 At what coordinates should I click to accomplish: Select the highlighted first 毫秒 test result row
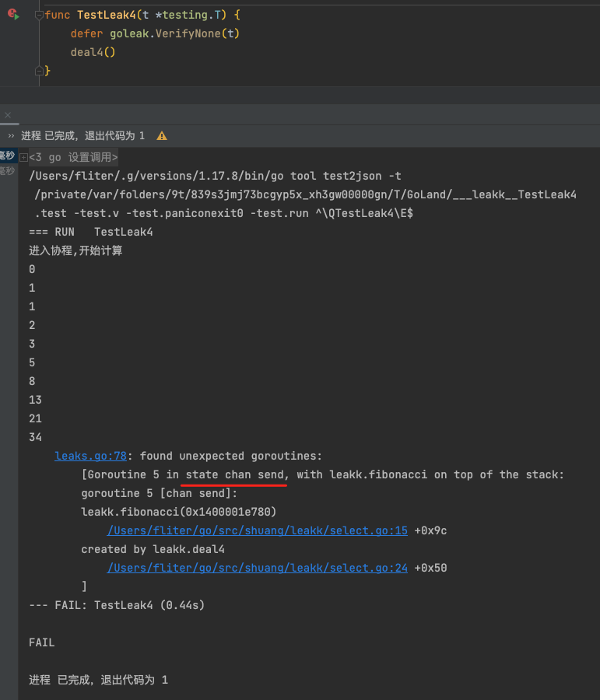(x=7, y=156)
